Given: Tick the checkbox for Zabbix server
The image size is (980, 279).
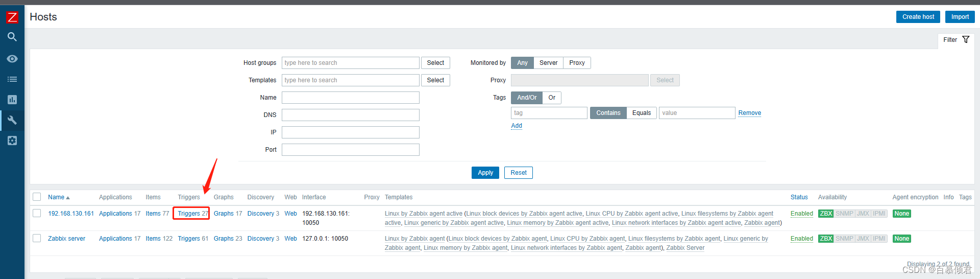Looking at the screenshot, I should [x=37, y=238].
